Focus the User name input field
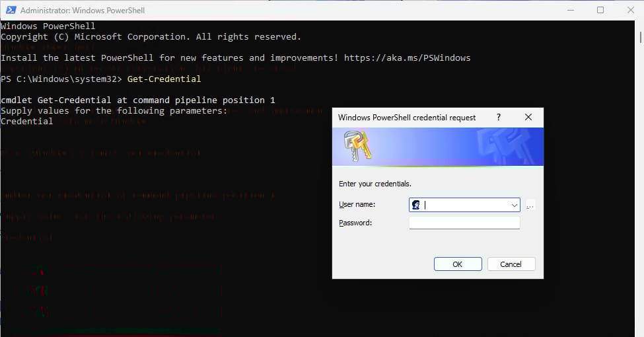Viewport: 644px width, 337px height. click(464, 205)
